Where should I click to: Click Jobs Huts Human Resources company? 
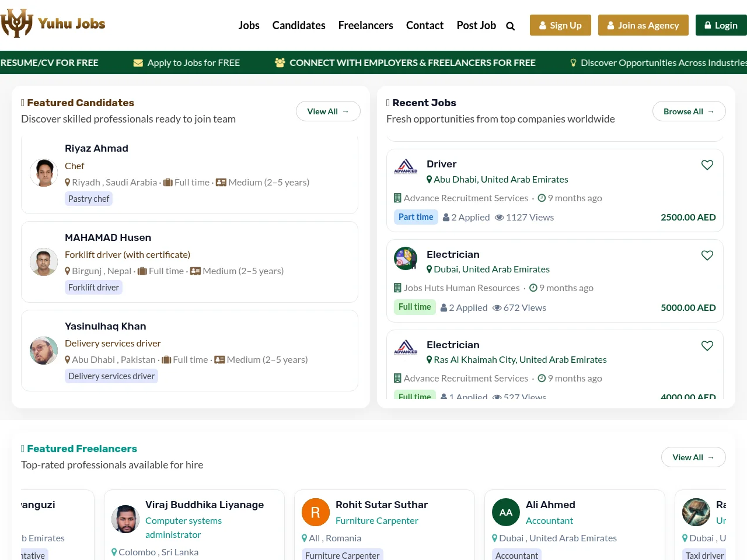pos(462,288)
